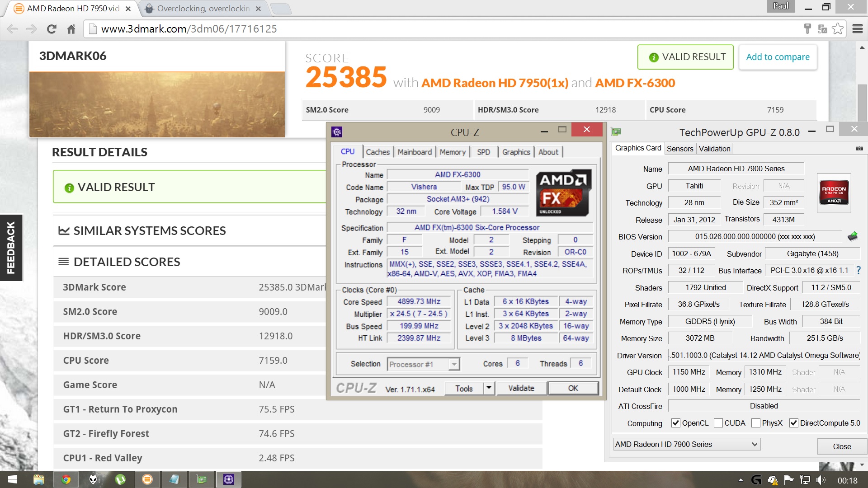The image size is (868, 488).
Task: Click the page vertical scrollbar thumb
Action: (x=862, y=103)
